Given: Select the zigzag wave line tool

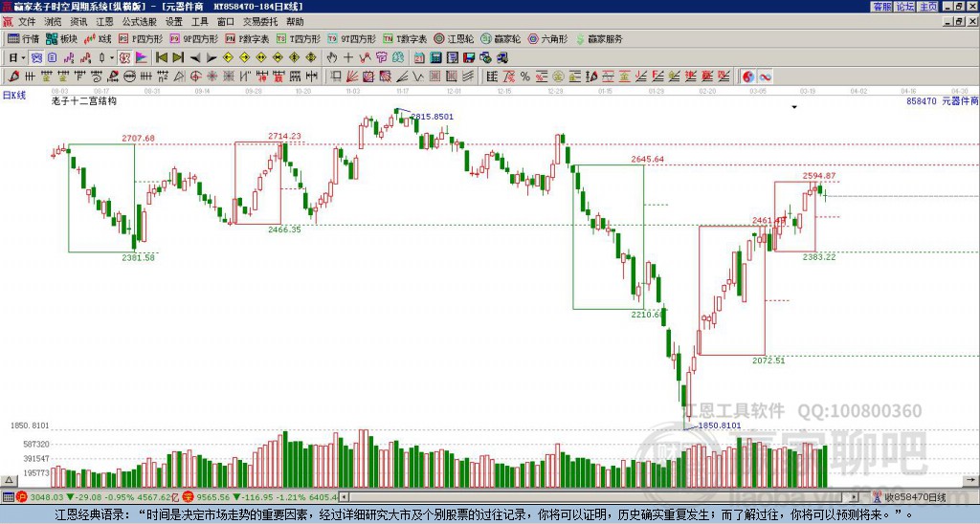Looking at the screenshot, I should coord(417,76).
